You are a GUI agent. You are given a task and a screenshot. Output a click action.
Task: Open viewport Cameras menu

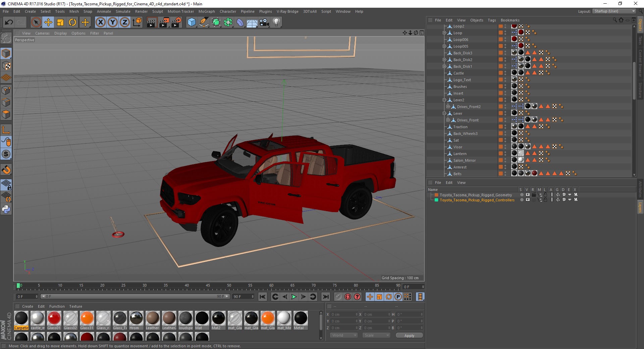click(42, 33)
